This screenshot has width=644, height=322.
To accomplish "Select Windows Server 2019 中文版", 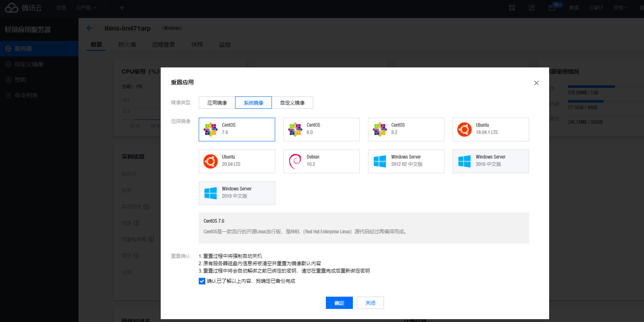I will pos(237,193).
